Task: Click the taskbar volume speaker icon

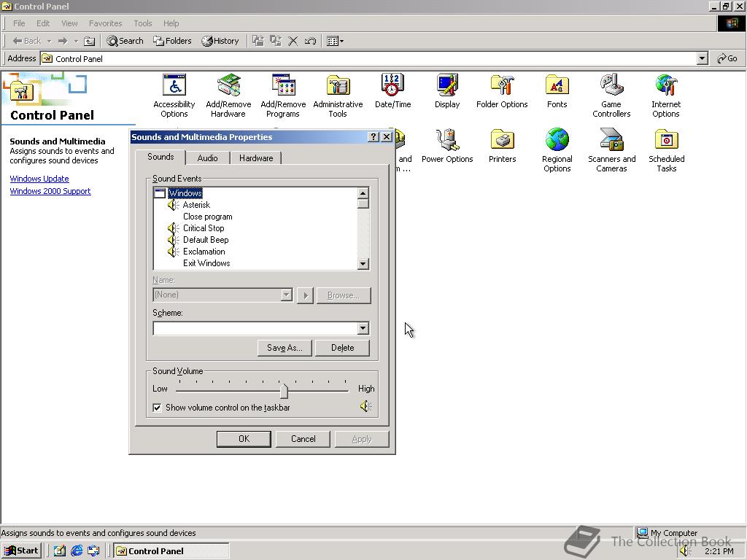Action: pyautogui.click(x=686, y=551)
